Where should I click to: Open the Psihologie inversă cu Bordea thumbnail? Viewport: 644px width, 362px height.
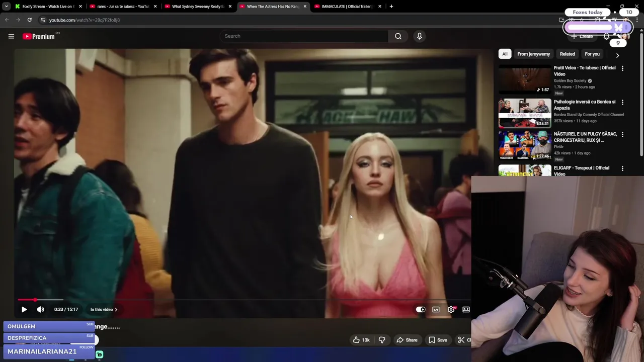coord(525,114)
